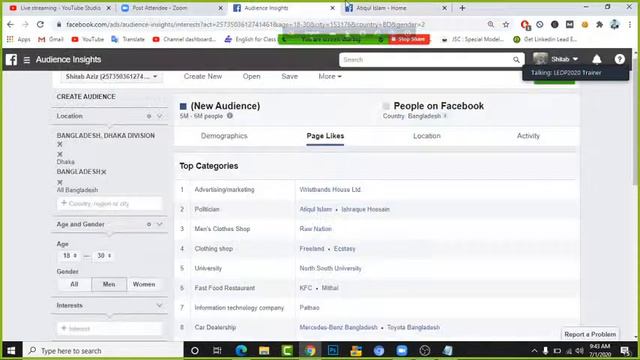Open Microsoft Edge from the taskbar
This screenshot has width=640, height=360.
[241, 351]
